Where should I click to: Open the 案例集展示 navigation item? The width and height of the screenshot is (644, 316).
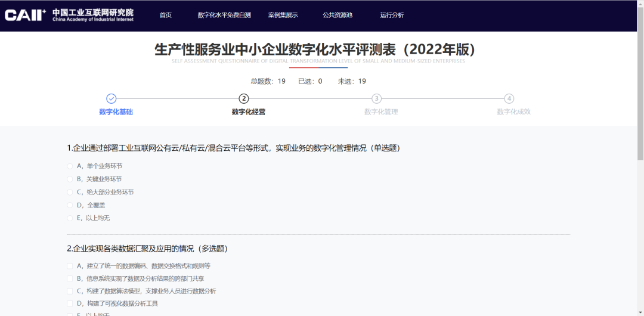283,16
